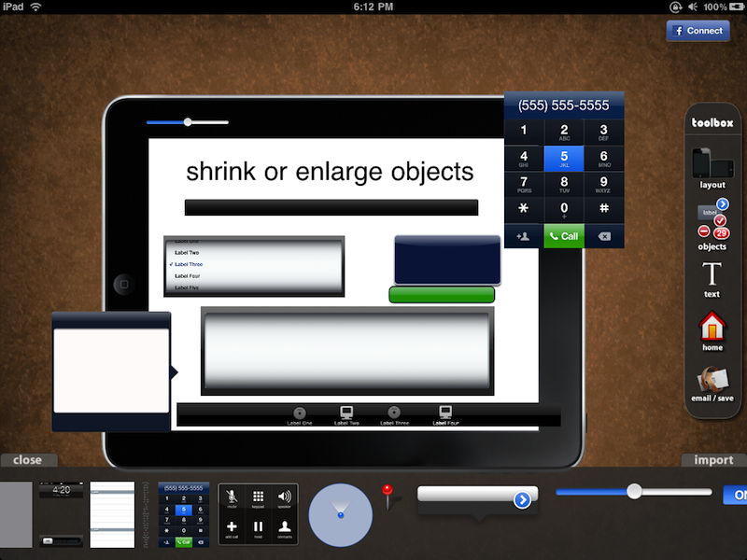Check the volume icon in status bar

[x=693, y=7]
